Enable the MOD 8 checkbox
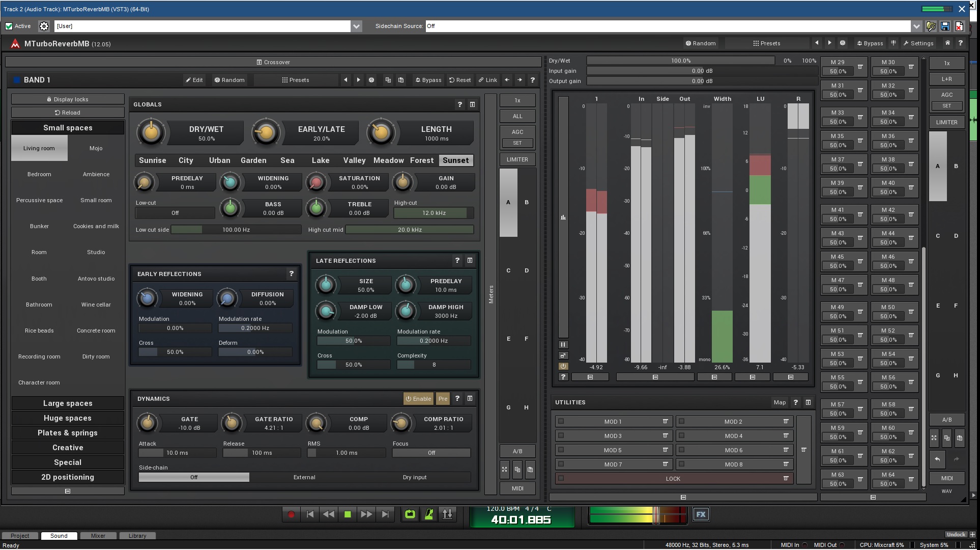This screenshot has height=550, width=980. point(681,464)
